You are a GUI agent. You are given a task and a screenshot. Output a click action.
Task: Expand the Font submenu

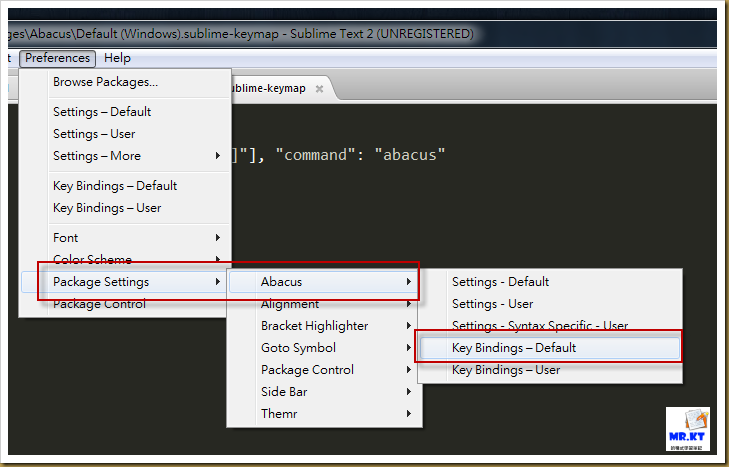(x=126, y=238)
